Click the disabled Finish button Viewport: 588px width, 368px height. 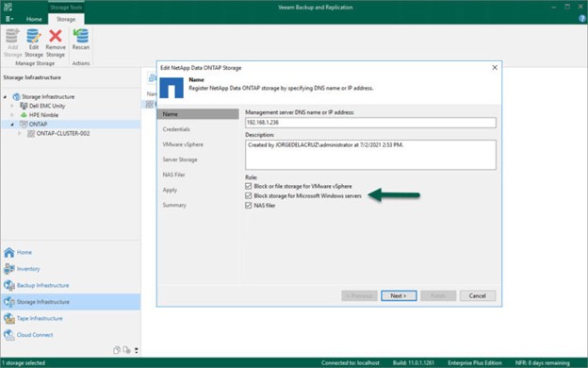coord(438,296)
